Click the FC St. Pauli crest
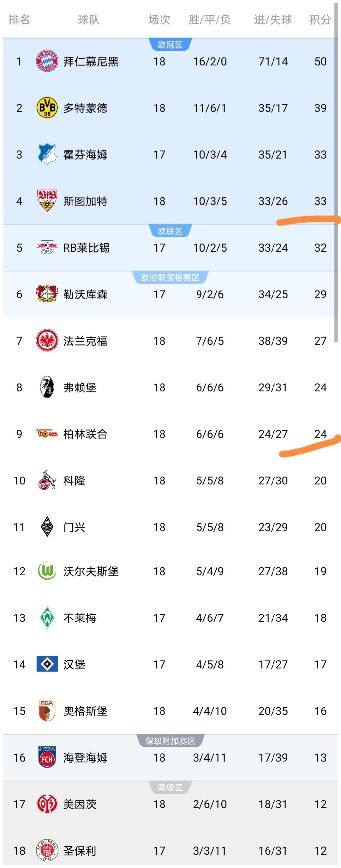Image resolution: width=341 pixels, height=868 pixels. (x=47, y=850)
